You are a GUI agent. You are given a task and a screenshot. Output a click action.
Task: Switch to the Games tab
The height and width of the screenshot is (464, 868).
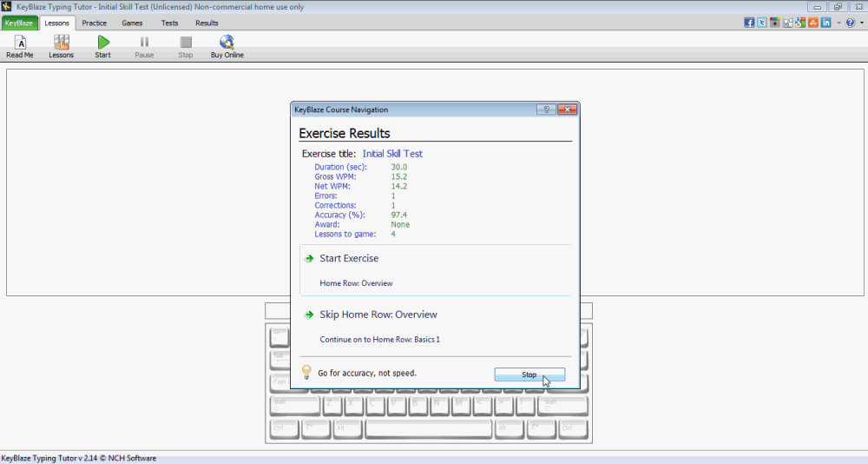click(x=132, y=23)
